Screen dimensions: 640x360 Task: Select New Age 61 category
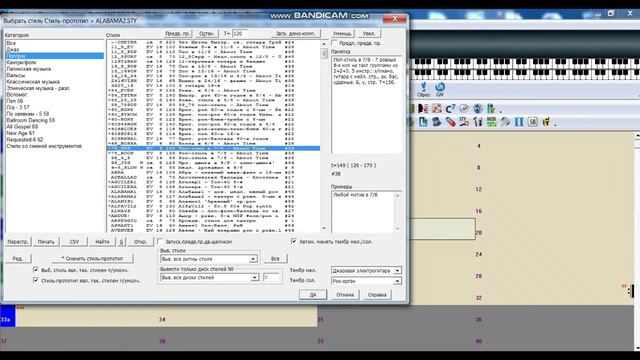[x=54, y=133]
